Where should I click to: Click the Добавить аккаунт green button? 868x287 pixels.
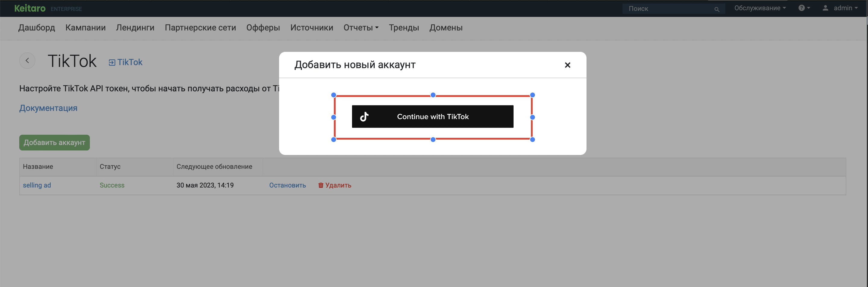click(55, 143)
